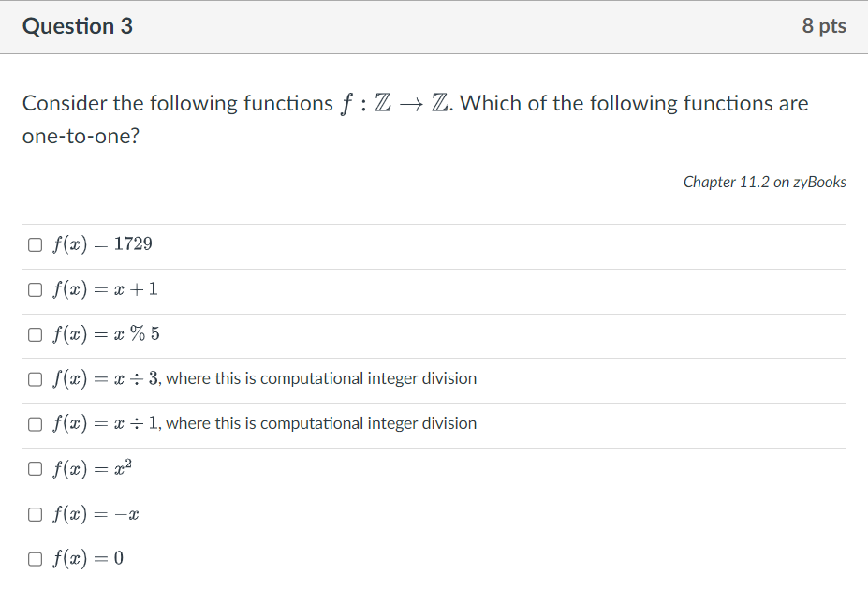868x604 pixels.
Task: Check the f(x) = 1729 answer option
Action: [x=35, y=243]
